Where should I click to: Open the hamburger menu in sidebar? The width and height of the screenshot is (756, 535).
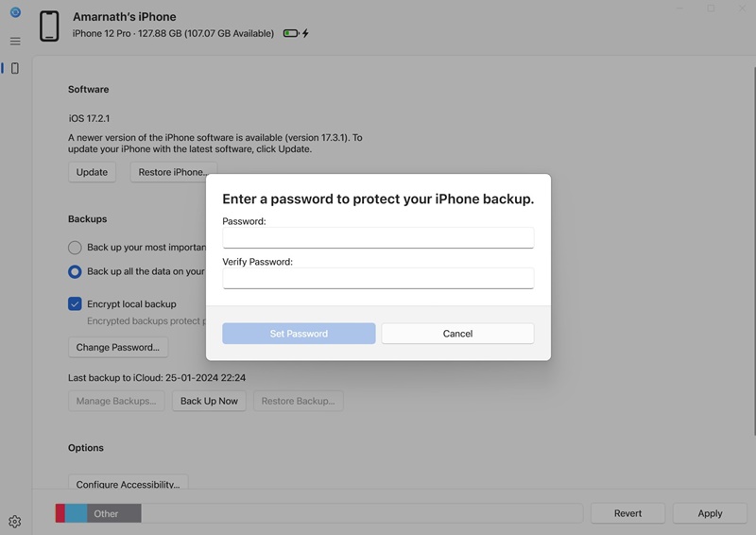pyautogui.click(x=15, y=42)
